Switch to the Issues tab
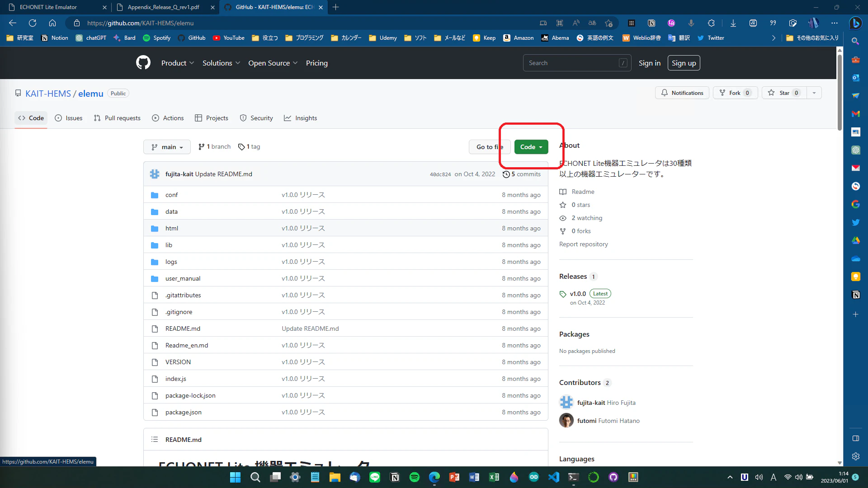Screen dimensions: 868x488 point(69,118)
